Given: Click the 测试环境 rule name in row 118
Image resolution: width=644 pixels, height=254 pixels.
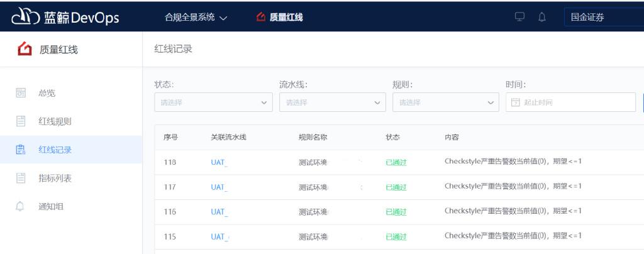Looking at the screenshot, I should click(x=313, y=162).
